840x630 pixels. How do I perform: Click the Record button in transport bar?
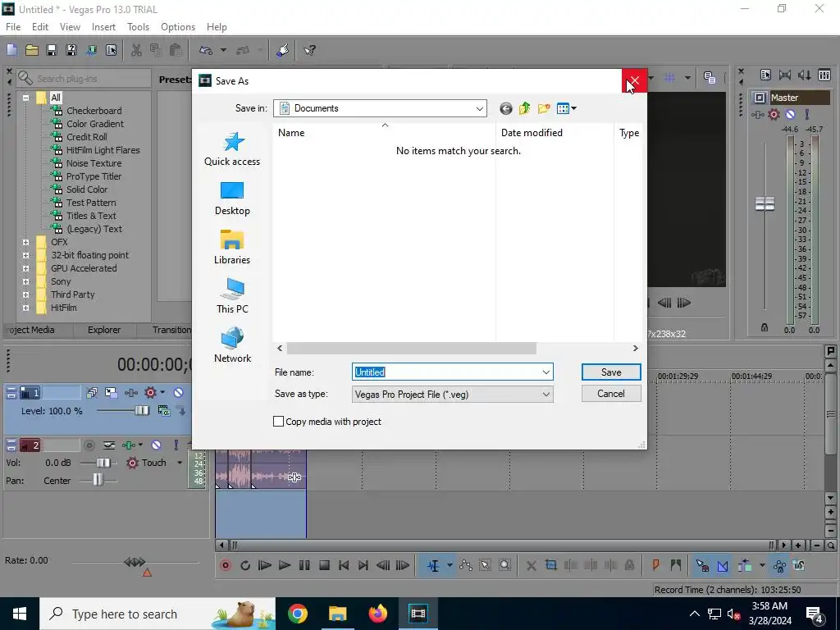226,566
